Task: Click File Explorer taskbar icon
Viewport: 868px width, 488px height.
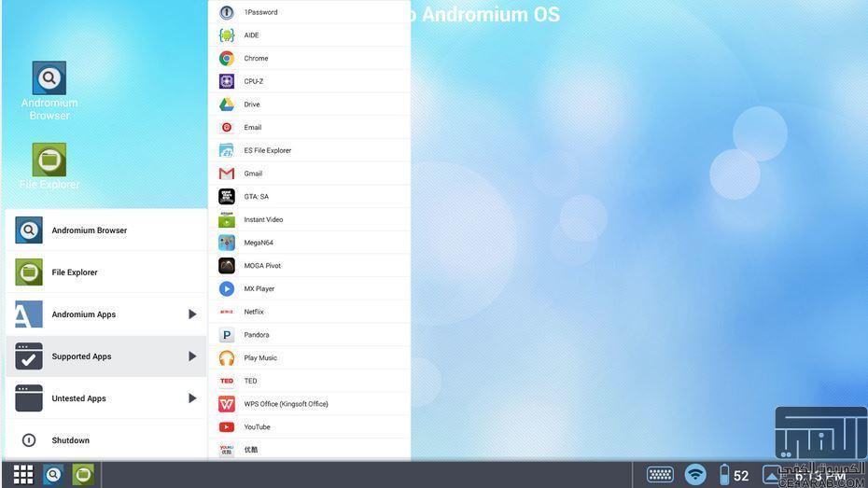Action: pyautogui.click(x=83, y=474)
